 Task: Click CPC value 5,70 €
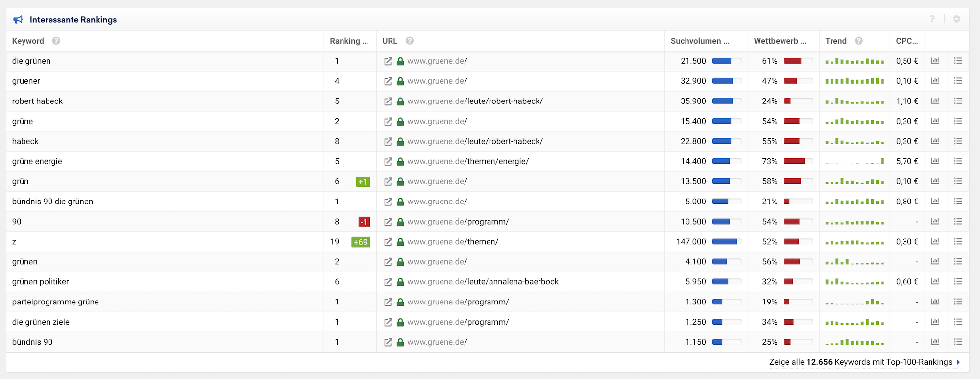[907, 162]
